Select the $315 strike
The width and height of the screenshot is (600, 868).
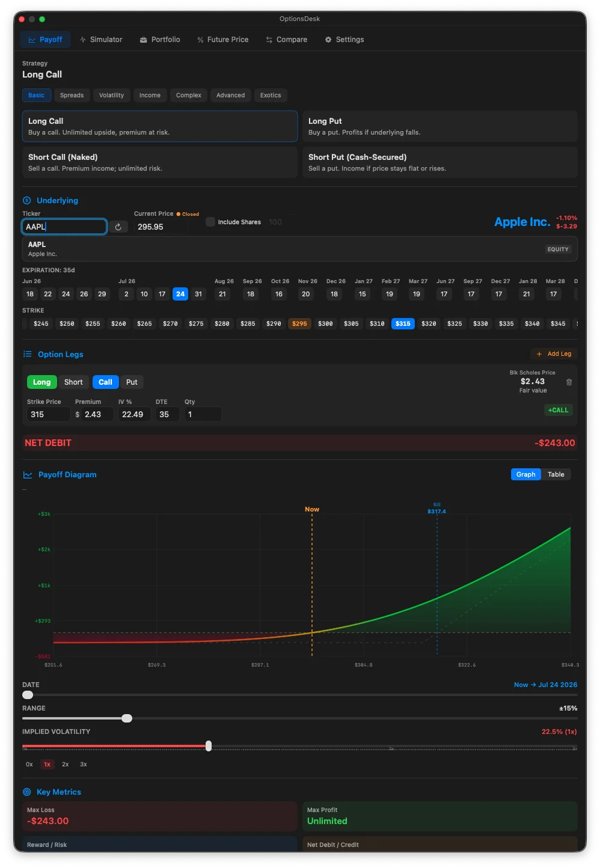pyautogui.click(x=403, y=323)
